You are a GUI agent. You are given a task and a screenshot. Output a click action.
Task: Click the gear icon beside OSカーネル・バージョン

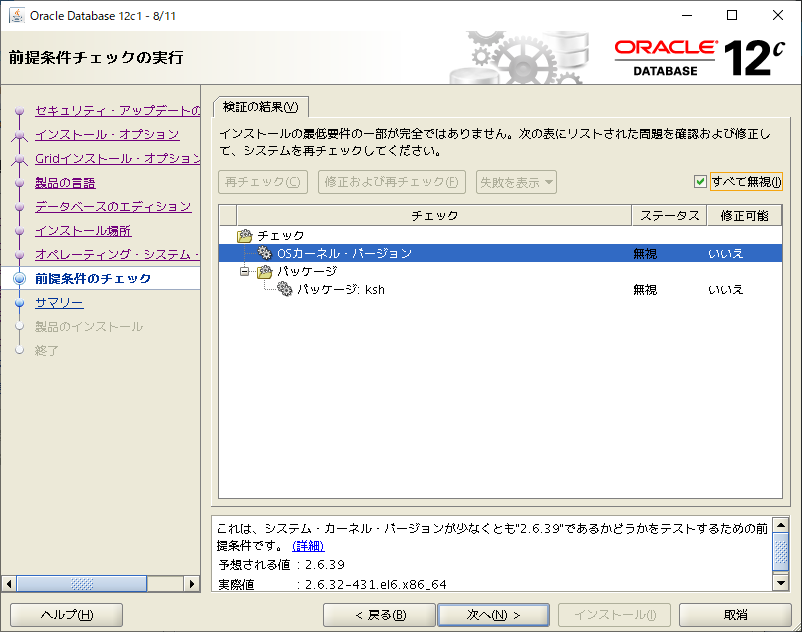(x=264, y=253)
